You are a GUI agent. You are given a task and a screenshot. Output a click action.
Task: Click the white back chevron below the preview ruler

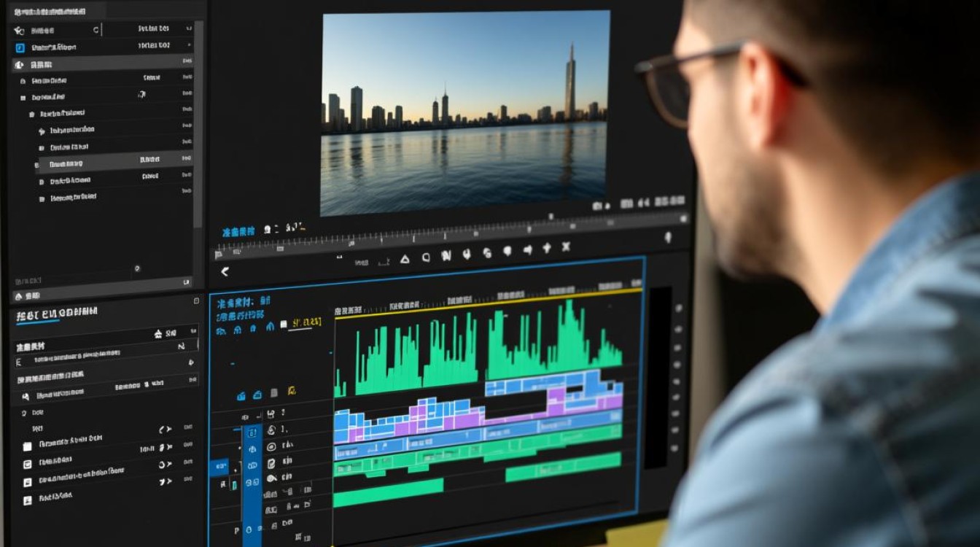click(x=225, y=271)
